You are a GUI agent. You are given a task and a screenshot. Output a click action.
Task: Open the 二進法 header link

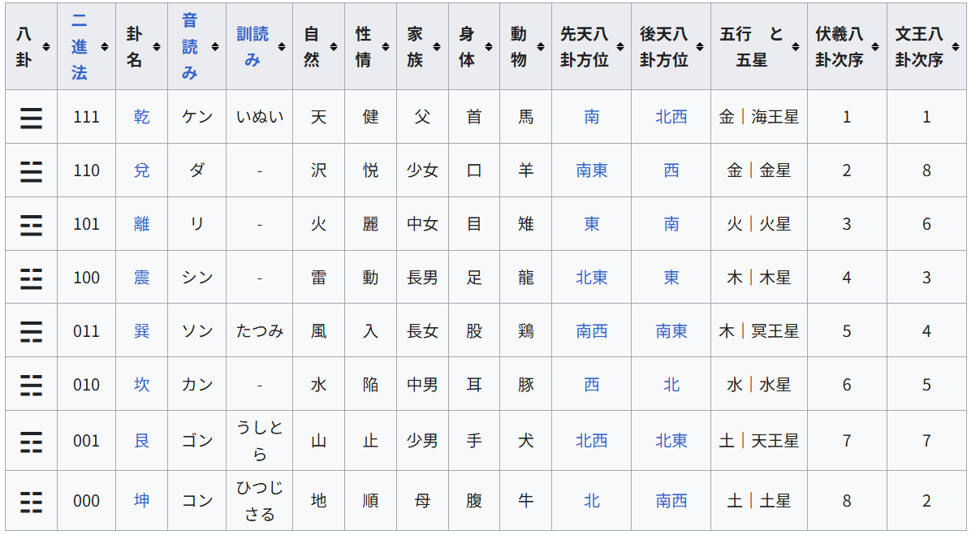[79, 46]
